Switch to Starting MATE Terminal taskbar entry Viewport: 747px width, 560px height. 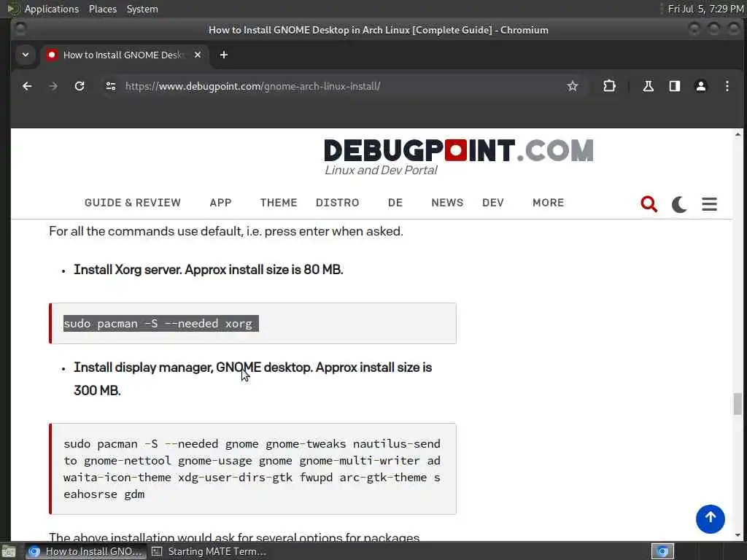(x=209, y=551)
